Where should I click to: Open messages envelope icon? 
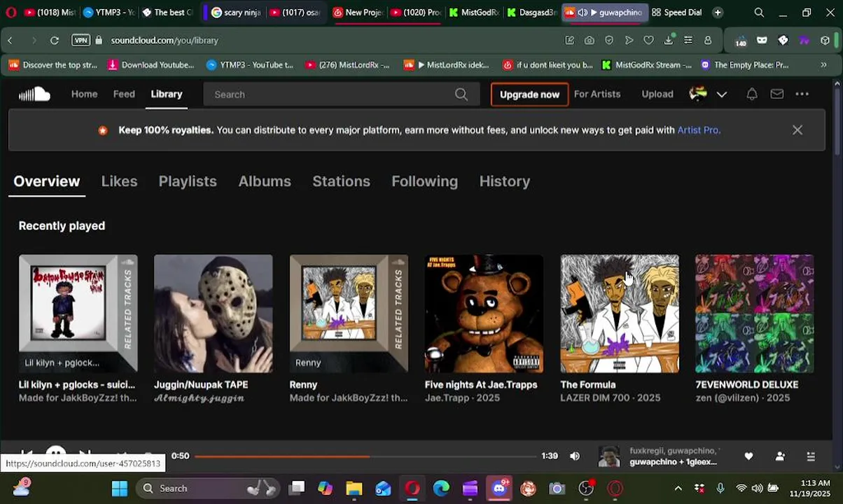click(x=777, y=94)
